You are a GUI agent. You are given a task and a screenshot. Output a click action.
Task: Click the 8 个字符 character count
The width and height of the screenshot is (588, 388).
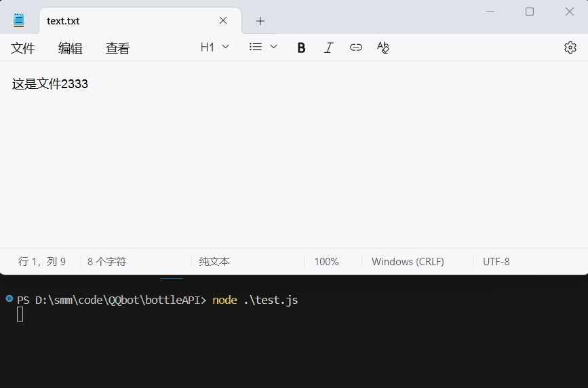[107, 262]
